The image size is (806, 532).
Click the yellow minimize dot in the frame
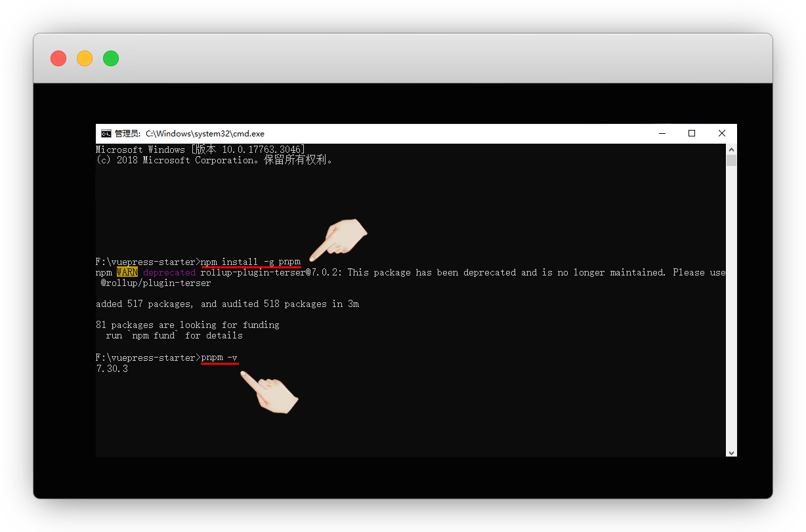point(85,58)
